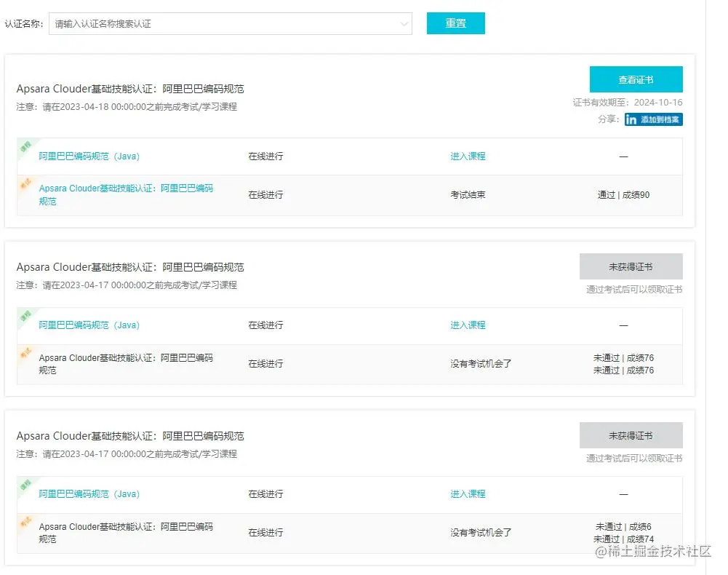The image size is (728, 575).
Task: Open 阿里巴巴编码规范 (Java) link in first card
Action: [x=89, y=156]
